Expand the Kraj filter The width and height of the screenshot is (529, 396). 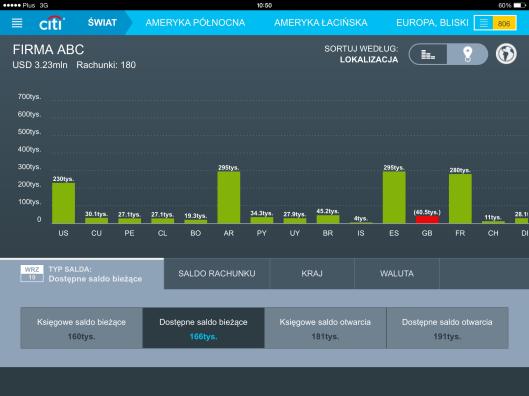[x=312, y=274]
